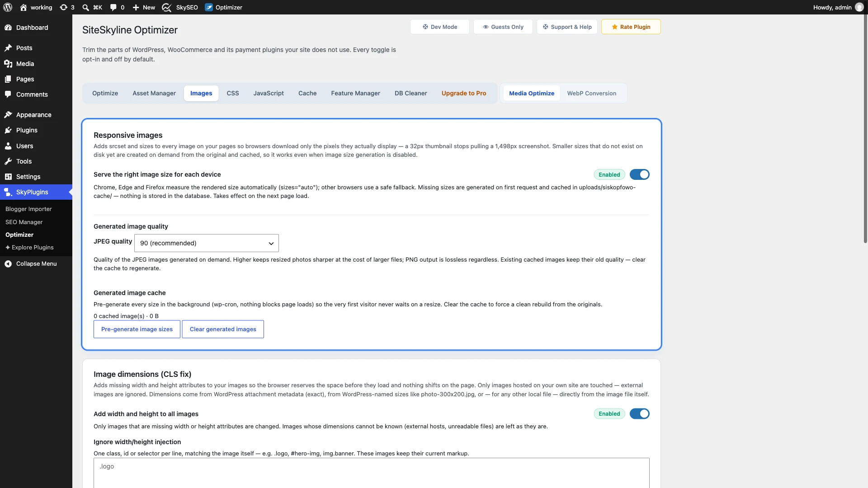This screenshot has width=868, height=488.
Task: Select the CSS tab
Action: [233, 93]
